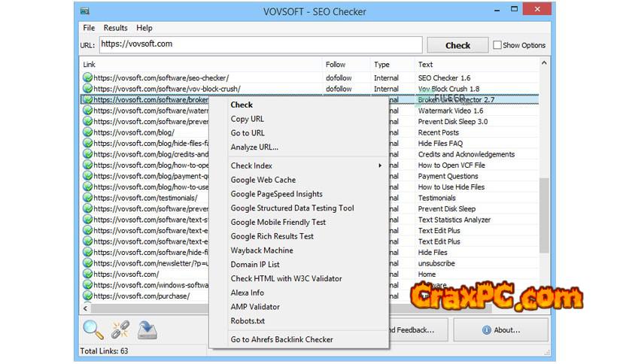The image size is (629, 364).
Task: Click the save/export drive icon
Action: pyautogui.click(x=147, y=329)
